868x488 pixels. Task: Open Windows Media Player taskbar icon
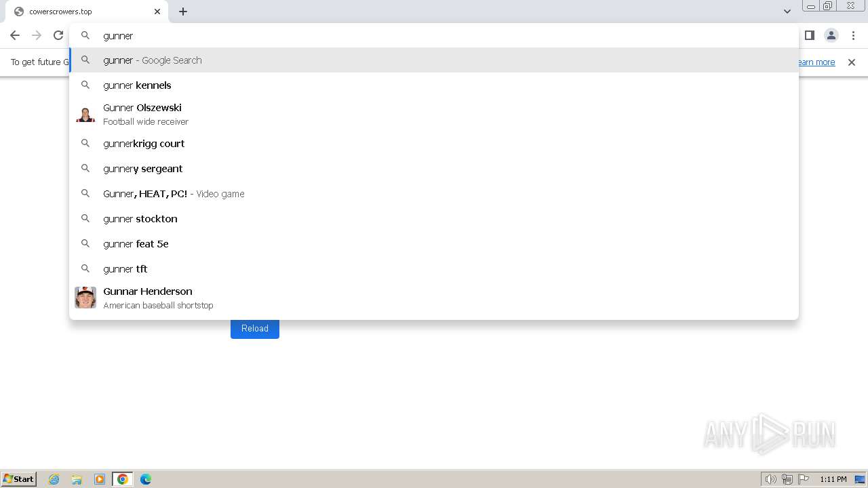[100, 479]
